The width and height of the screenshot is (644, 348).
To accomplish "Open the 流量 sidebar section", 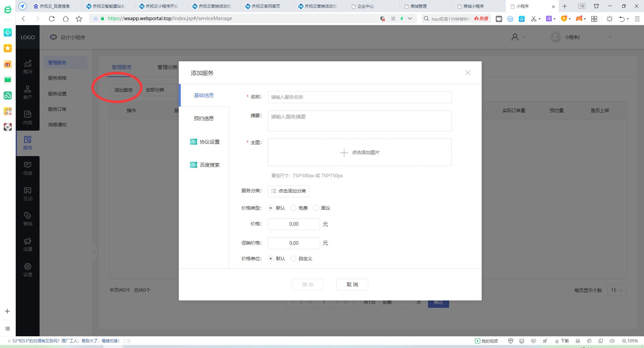I will click(28, 245).
